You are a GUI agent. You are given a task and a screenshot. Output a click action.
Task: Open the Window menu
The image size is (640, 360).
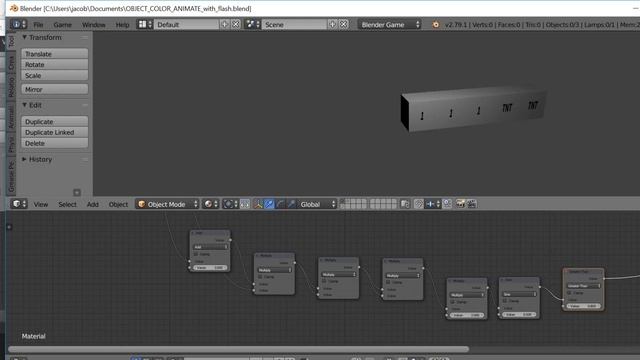93,24
